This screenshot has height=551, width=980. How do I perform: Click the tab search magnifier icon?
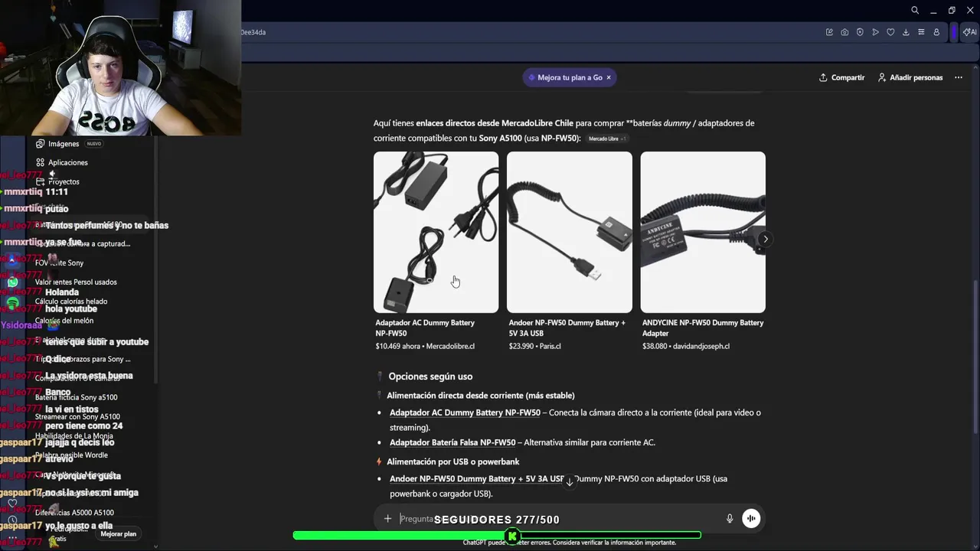click(x=915, y=10)
